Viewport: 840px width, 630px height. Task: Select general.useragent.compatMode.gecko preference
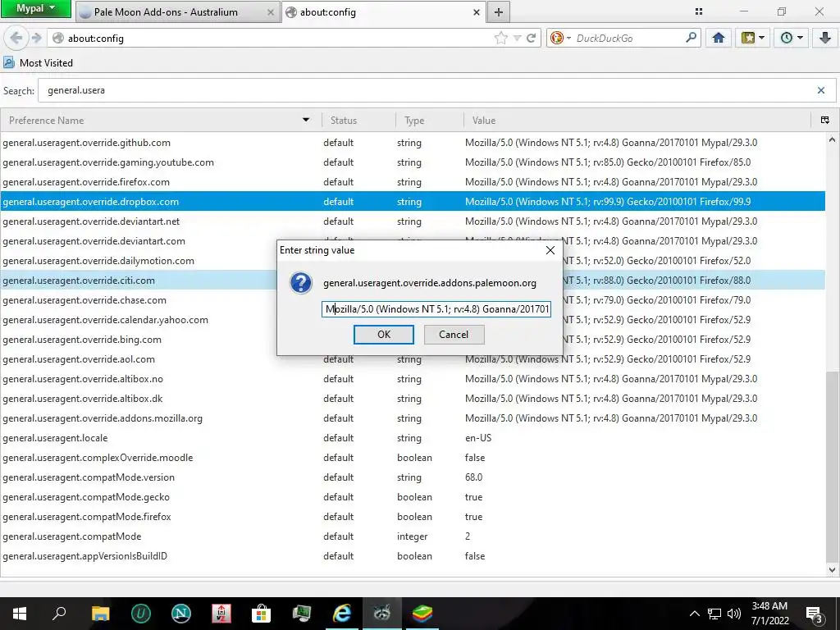pyautogui.click(x=413, y=497)
